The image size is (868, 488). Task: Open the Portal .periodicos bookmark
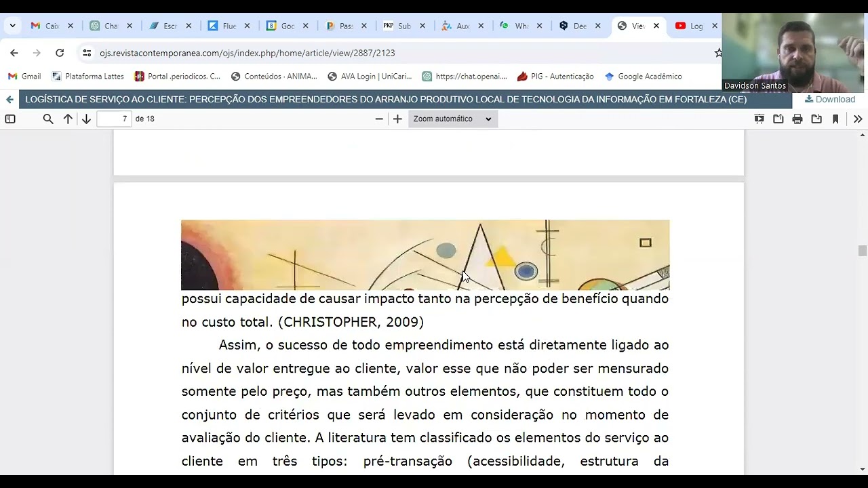178,77
